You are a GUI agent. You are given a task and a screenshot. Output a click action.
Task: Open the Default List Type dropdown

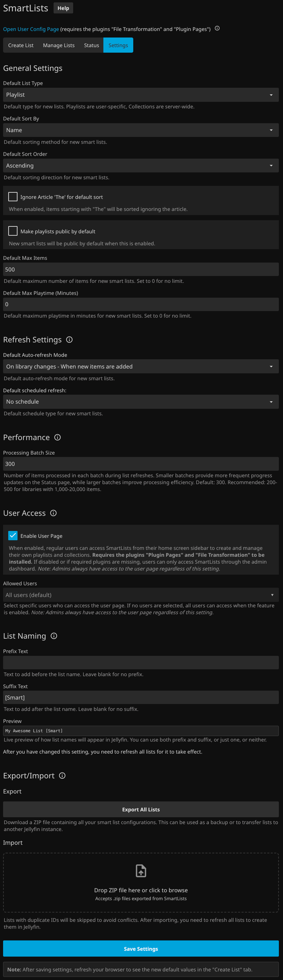coord(141,95)
